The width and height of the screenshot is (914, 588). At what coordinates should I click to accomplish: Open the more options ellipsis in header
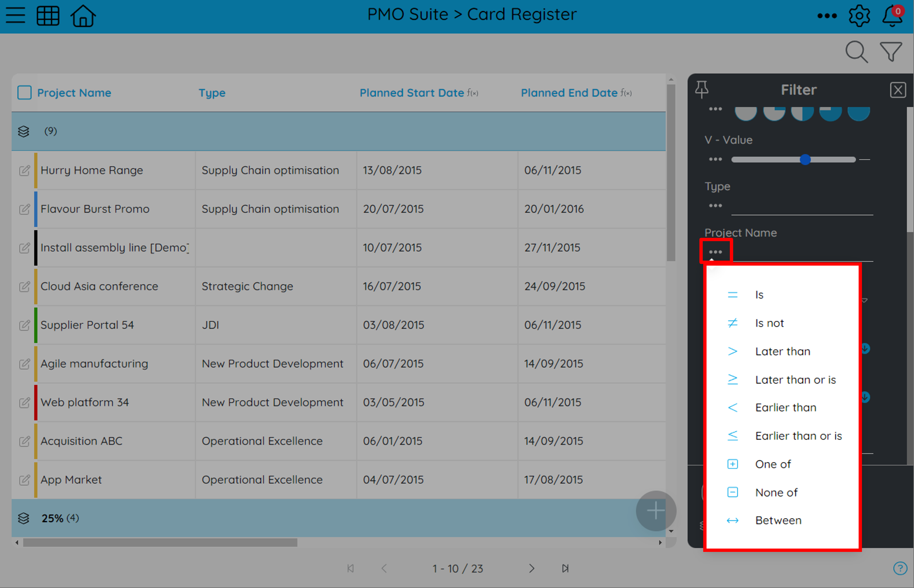(x=827, y=16)
